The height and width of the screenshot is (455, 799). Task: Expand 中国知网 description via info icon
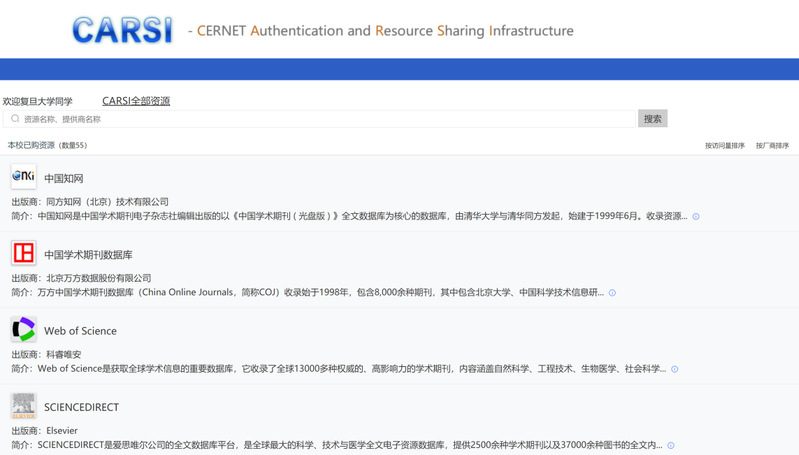(696, 216)
